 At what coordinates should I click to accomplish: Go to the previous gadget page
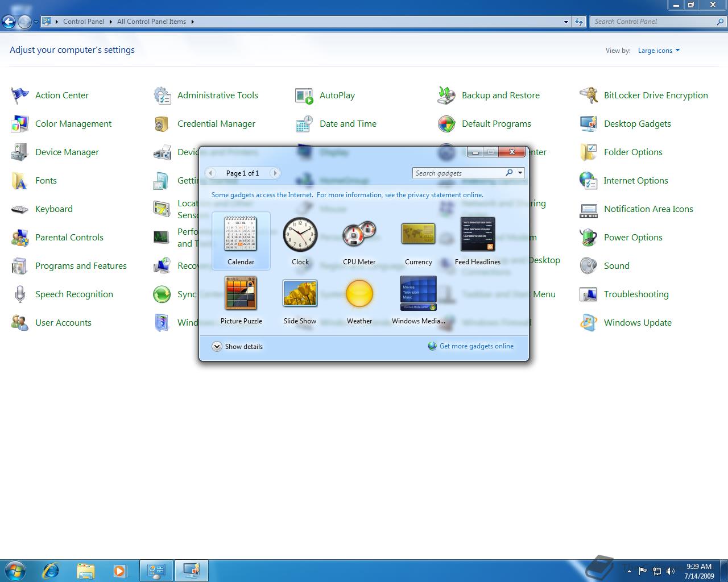(x=210, y=173)
